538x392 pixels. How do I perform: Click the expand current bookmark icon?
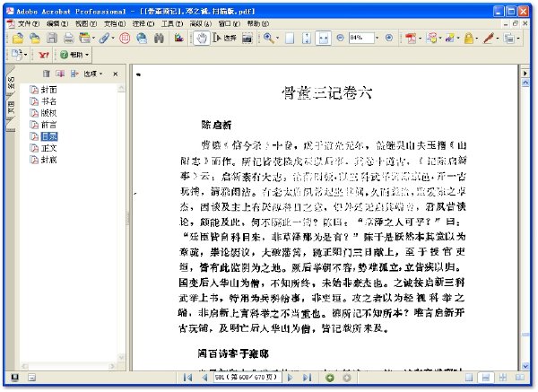[74, 74]
